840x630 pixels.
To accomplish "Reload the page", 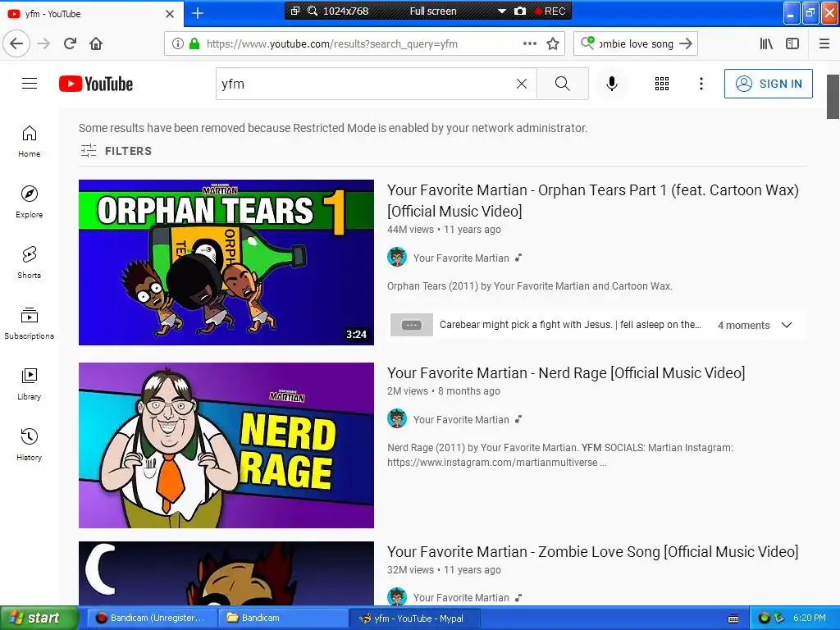I will 71,44.
